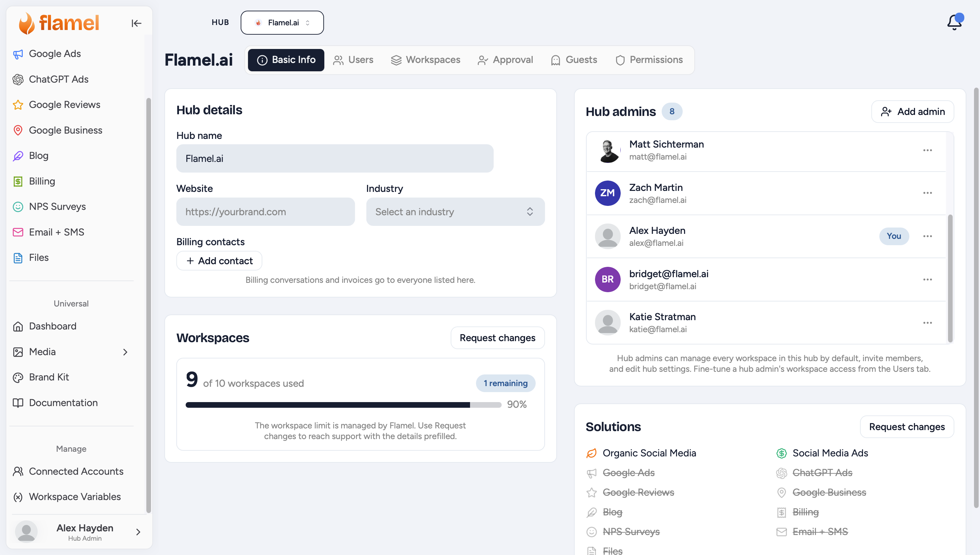Click the Brand Kit palette icon
980x555 pixels.
tap(18, 377)
